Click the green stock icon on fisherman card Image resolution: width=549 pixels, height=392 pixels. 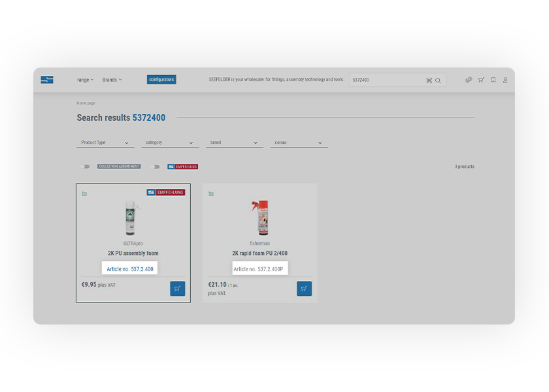pos(211,194)
